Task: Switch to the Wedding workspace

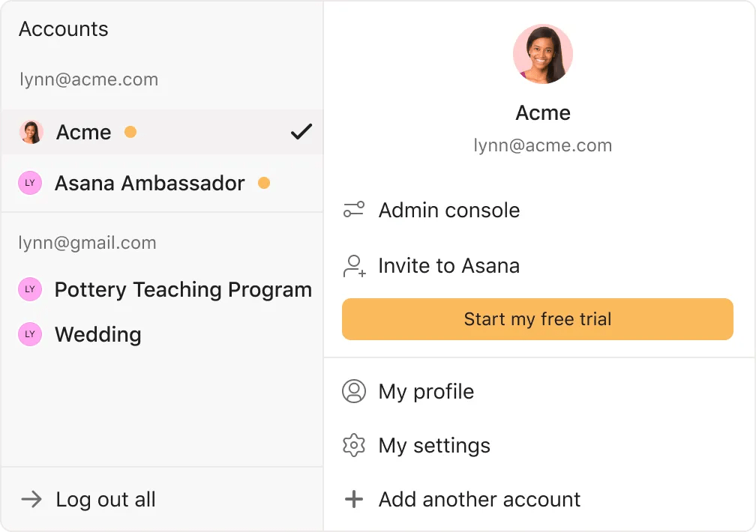Action: [98, 334]
